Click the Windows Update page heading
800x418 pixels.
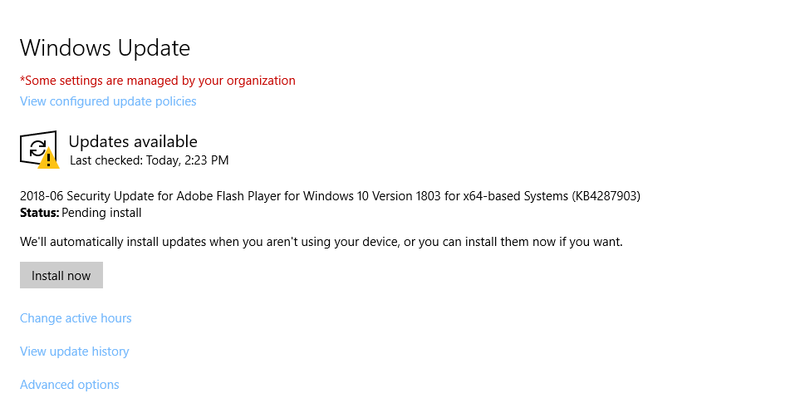105,47
